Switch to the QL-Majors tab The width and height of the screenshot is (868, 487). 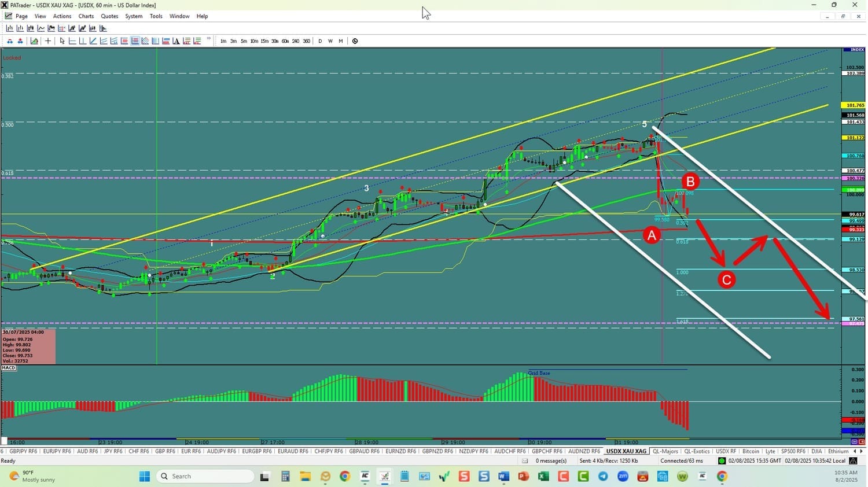tap(665, 451)
